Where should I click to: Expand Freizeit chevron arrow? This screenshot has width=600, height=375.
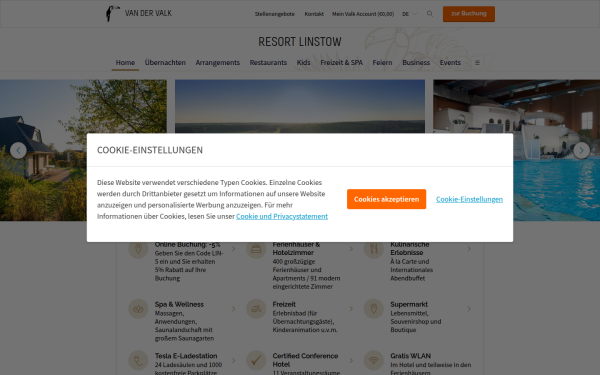click(351, 309)
